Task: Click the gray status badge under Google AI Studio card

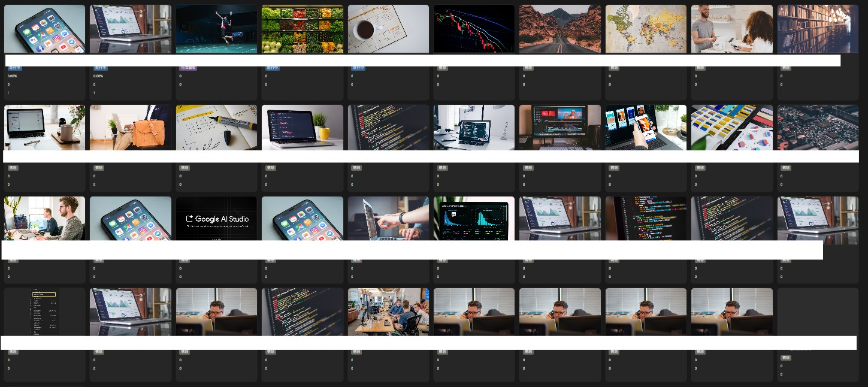Action: point(185,260)
